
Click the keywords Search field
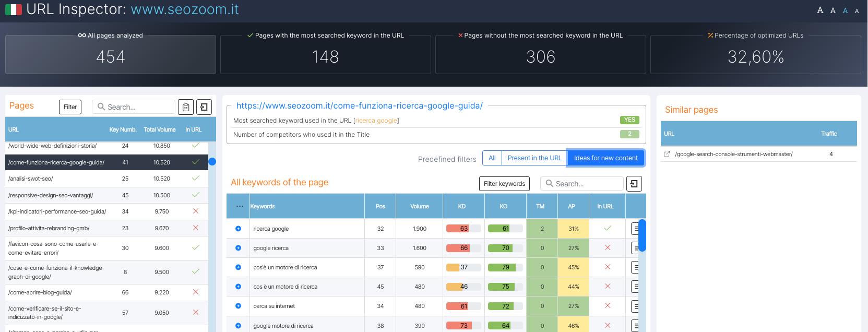point(582,184)
